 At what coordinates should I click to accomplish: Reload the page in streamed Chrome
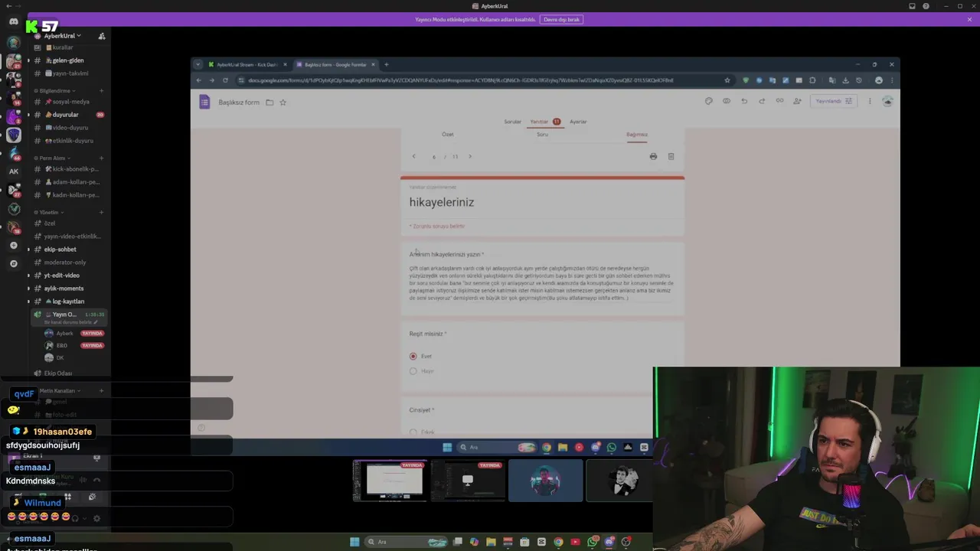[x=225, y=80]
